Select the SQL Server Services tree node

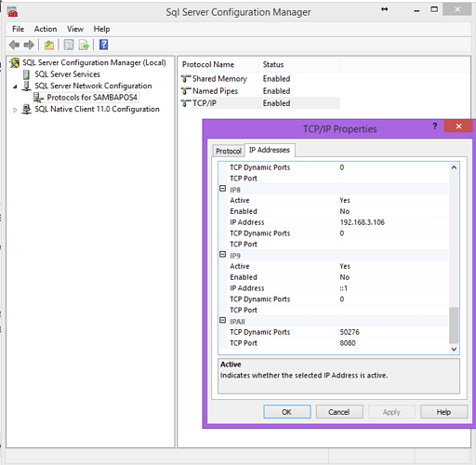(x=67, y=74)
